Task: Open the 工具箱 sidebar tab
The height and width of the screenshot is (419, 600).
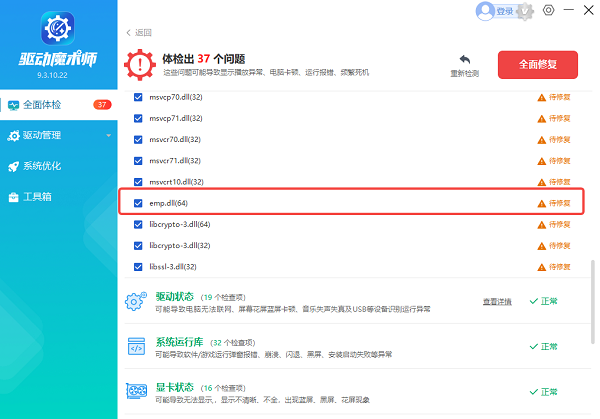Action: [x=59, y=197]
